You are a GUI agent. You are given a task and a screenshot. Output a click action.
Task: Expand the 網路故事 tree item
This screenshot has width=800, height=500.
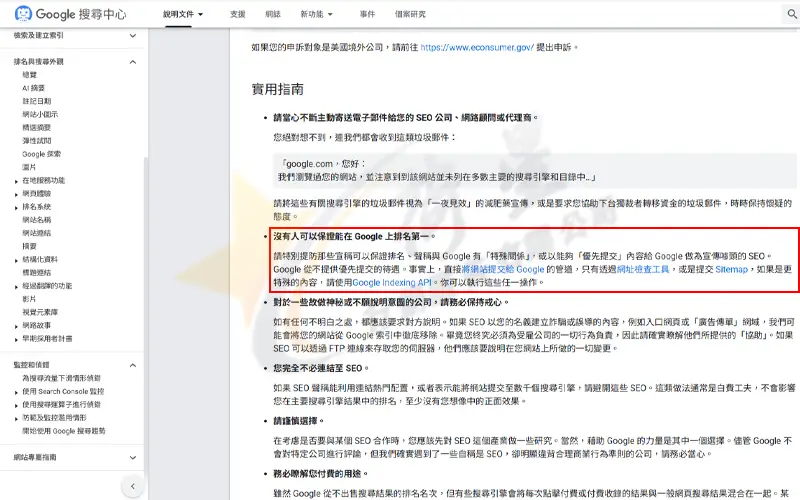(16, 326)
